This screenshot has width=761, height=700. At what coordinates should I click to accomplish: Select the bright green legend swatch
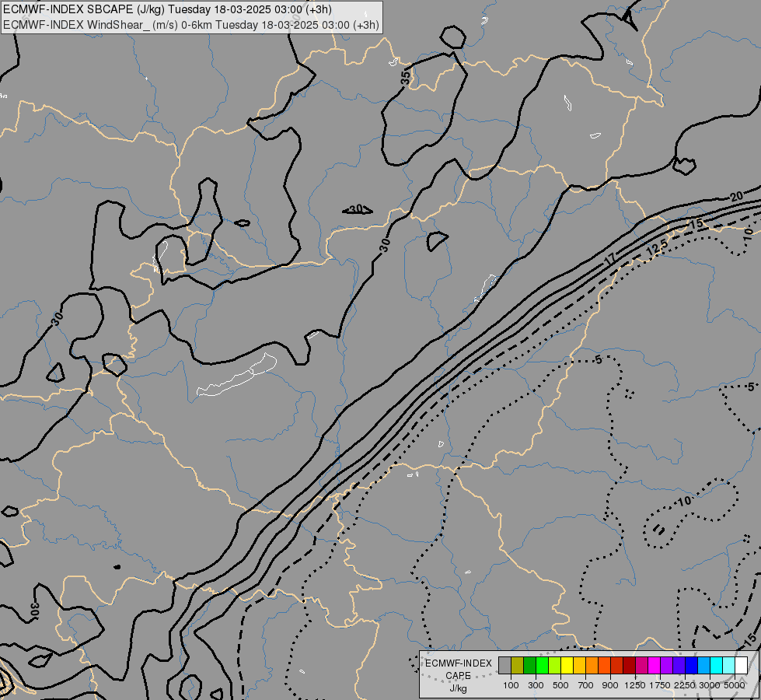(x=542, y=665)
